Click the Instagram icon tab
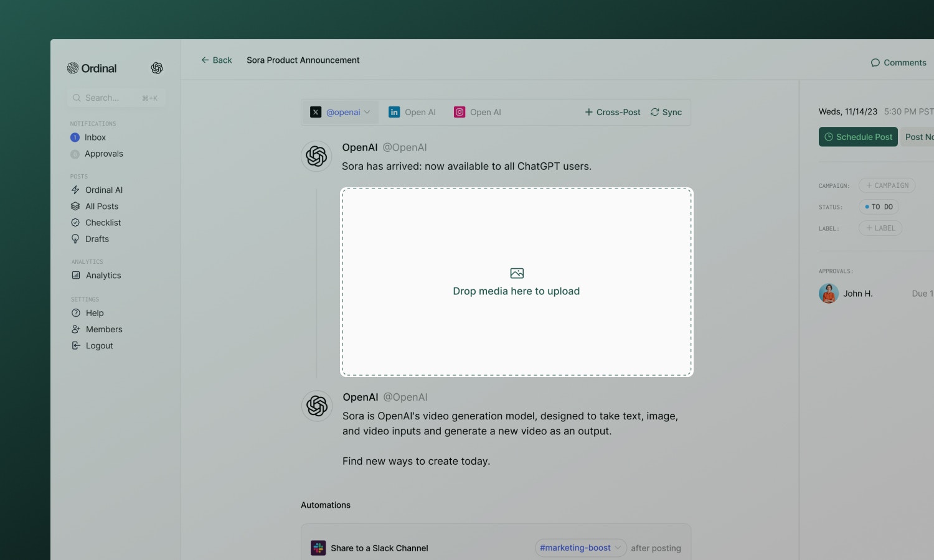The height and width of the screenshot is (560, 934). pos(460,112)
